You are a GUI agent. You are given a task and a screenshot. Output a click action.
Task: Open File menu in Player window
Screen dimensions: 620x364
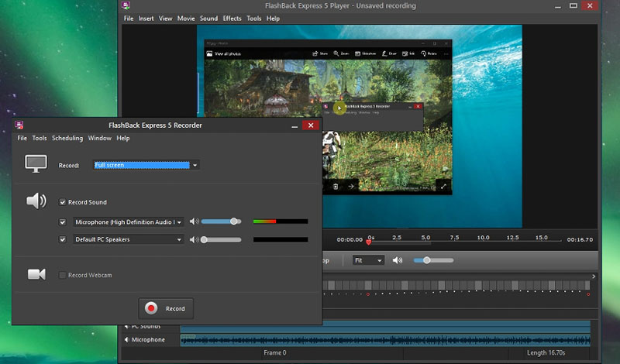129,18
